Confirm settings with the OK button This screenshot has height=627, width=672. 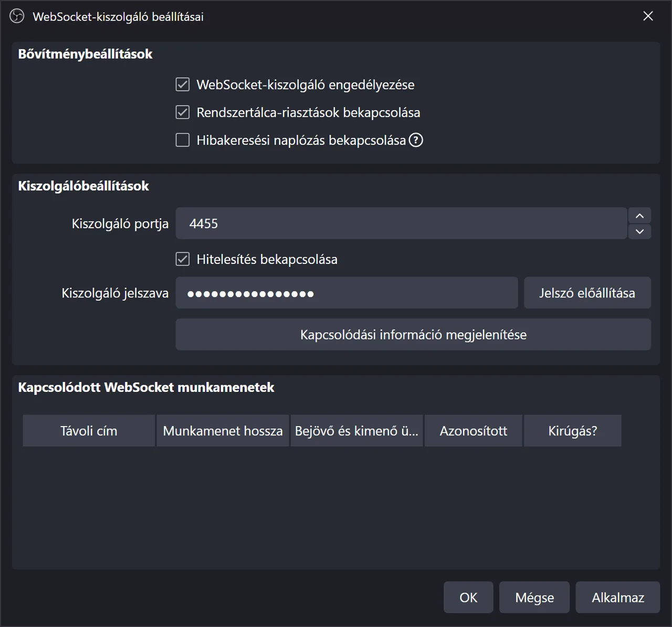pyautogui.click(x=468, y=597)
